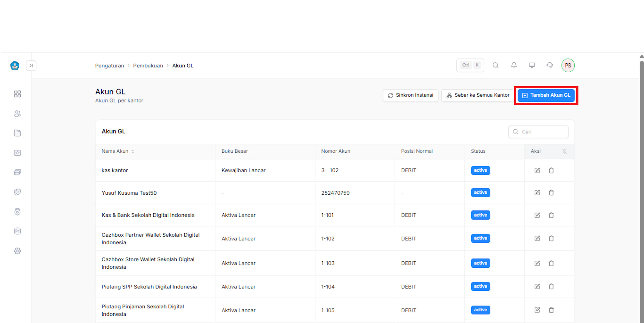Edit Cazhbox Store Wallet account
This screenshot has height=323, width=644.
click(x=537, y=263)
